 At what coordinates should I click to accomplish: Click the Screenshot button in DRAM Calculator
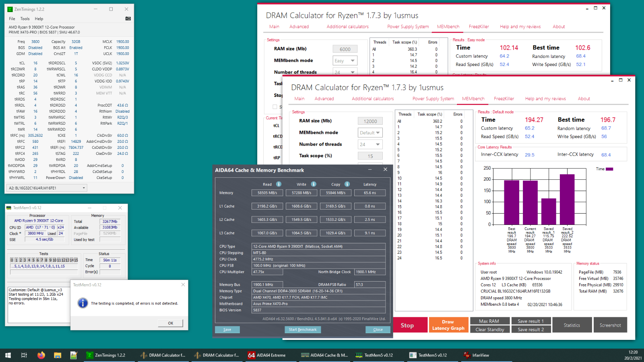[610, 325]
